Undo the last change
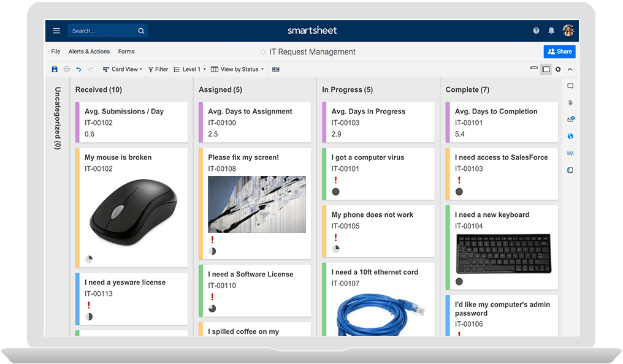 (x=78, y=69)
